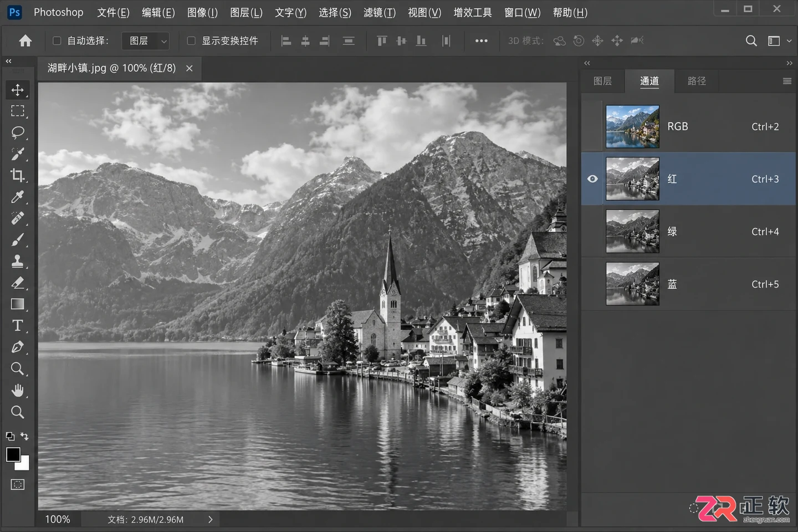Swap foreground and background colors

click(24, 436)
